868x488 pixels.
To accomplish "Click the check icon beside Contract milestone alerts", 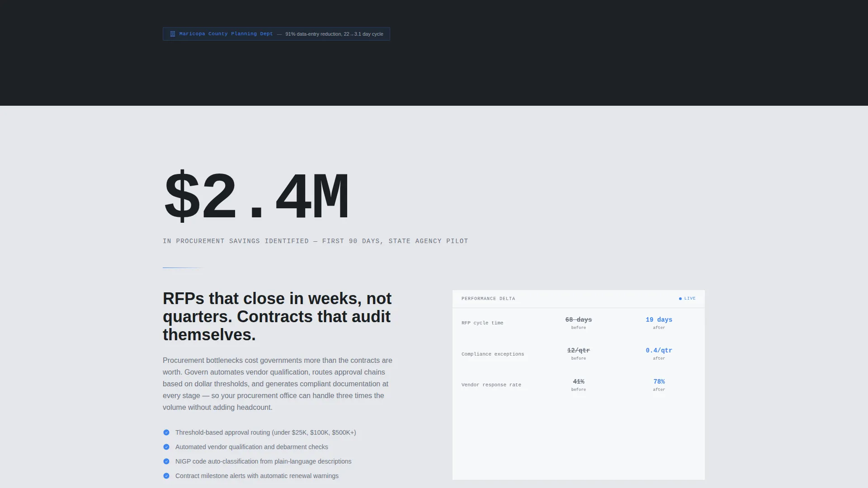I will click(166, 476).
